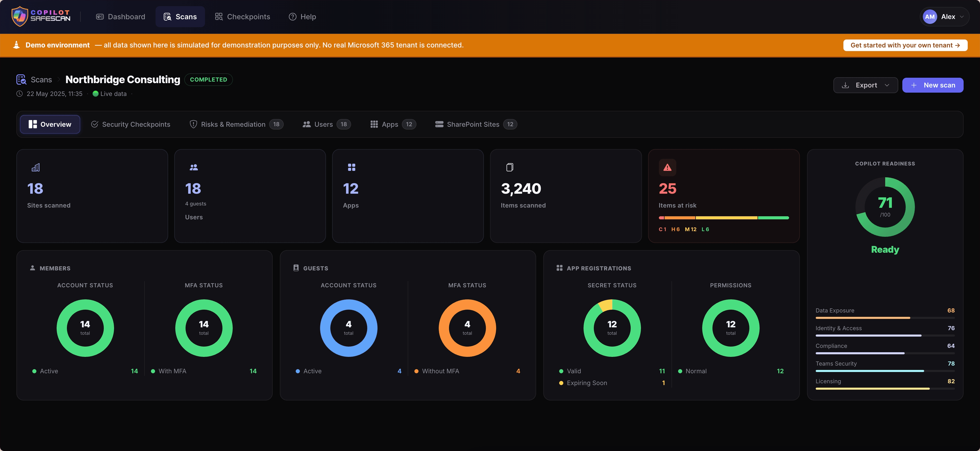Click the COMPLETED status badge
This screenshot has height=451, width=980.
click(208, 80)
